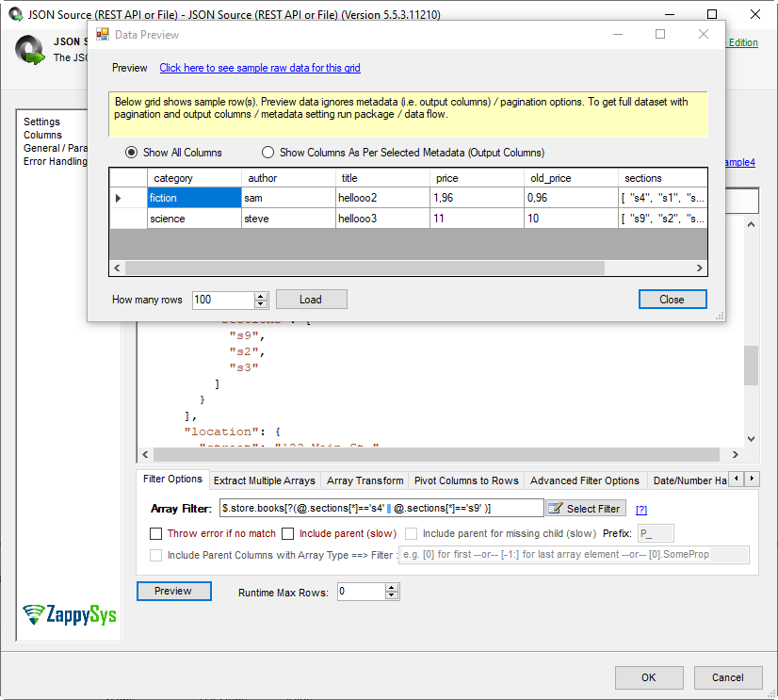
Task: Open the [?] help link for Array Filter
Action: pyautogui.click(x=641, y=510)
